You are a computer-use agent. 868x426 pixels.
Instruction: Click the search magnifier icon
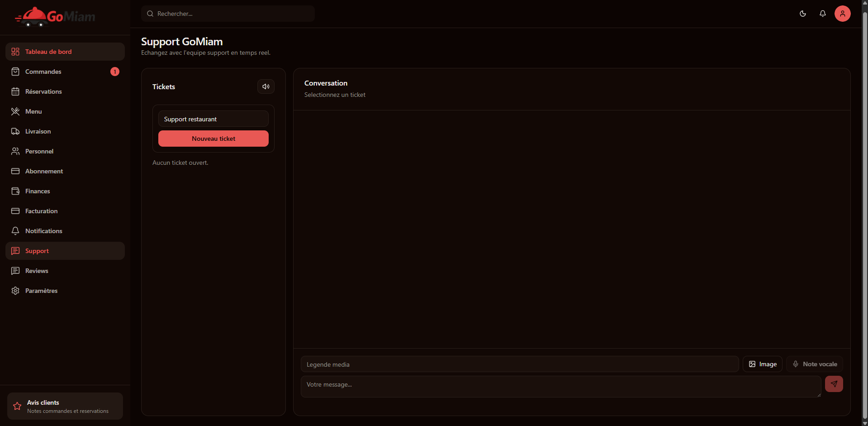pos(150,14)
